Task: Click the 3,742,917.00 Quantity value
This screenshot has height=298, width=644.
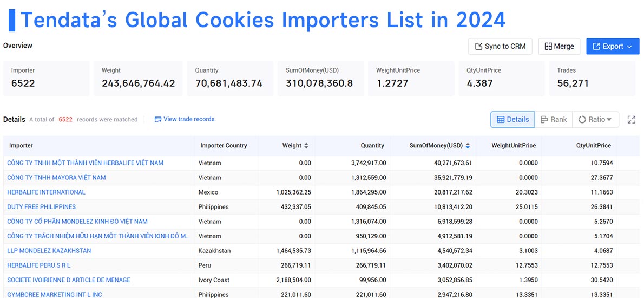Action: coord(369,163)
